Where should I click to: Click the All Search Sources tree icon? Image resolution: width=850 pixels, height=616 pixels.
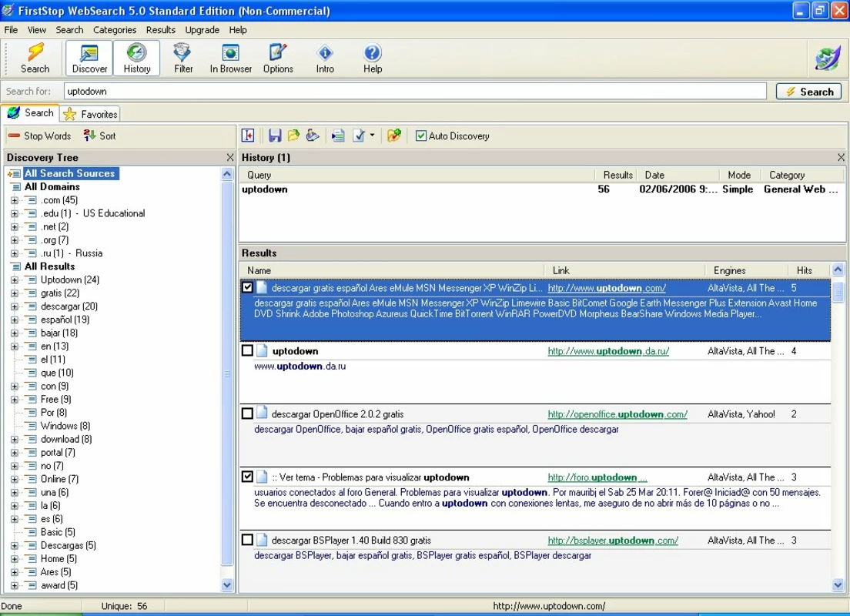click(x=15, y=173)
